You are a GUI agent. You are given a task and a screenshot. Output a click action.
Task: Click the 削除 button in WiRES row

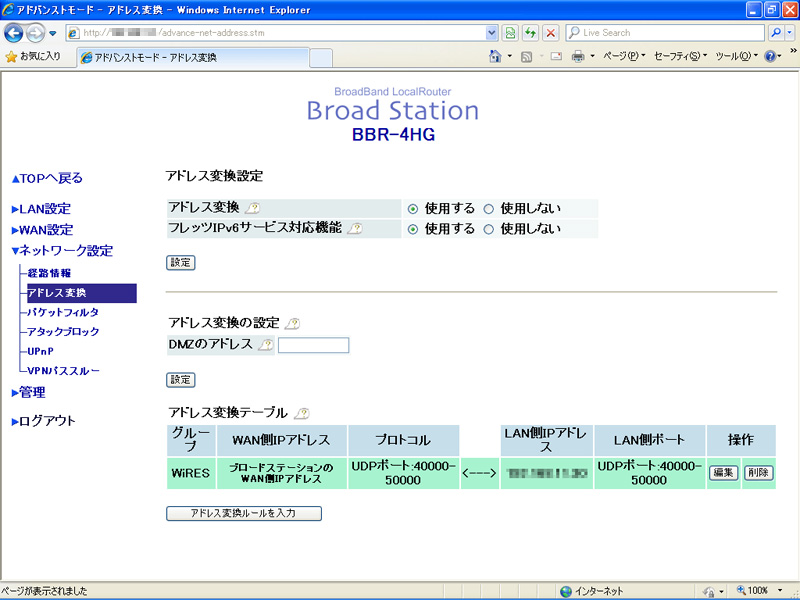(x=759, y=473)
